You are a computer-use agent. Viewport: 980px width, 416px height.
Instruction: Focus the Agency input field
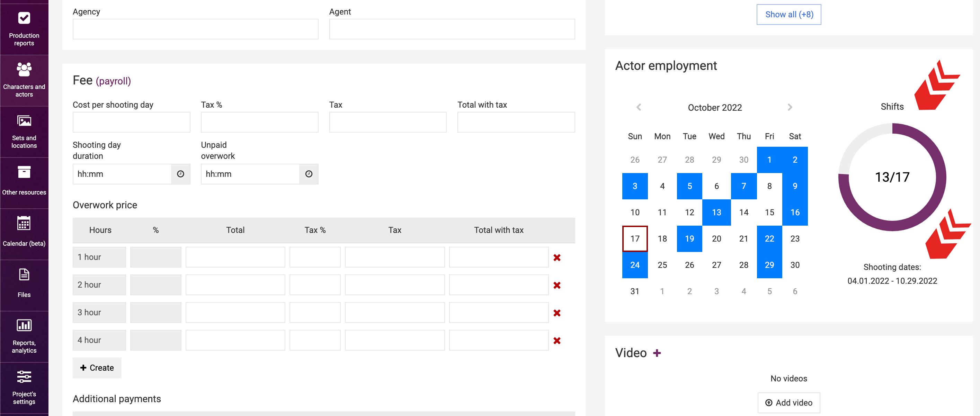196,29
